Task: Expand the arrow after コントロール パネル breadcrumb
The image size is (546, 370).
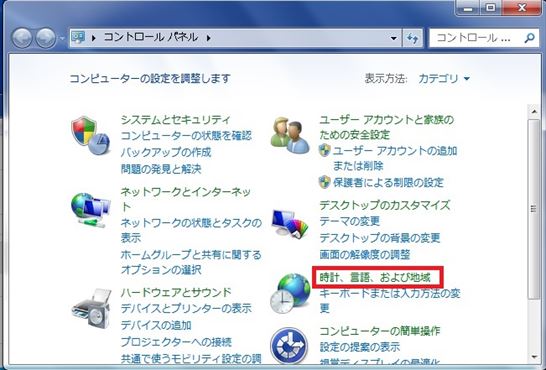Action: 208,38
